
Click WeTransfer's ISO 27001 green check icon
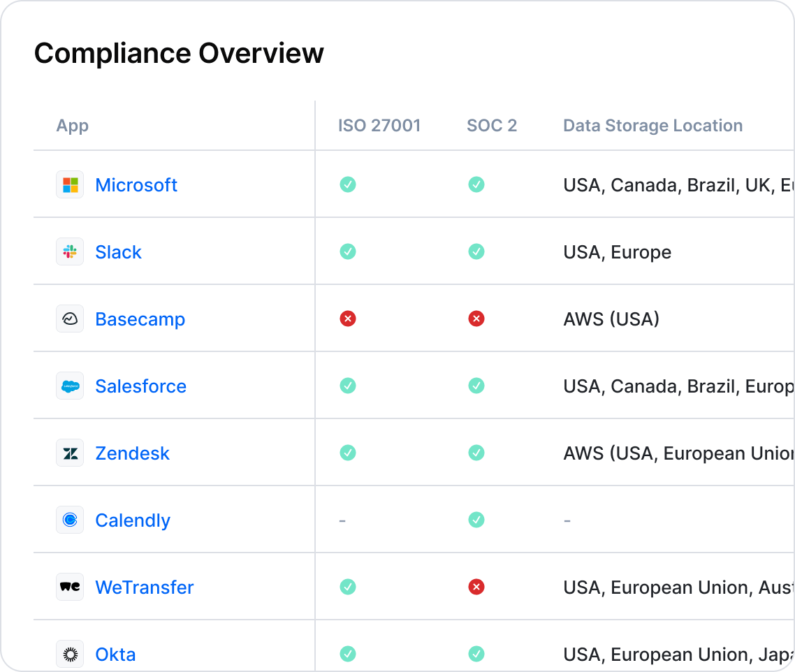(x=348, y=587)
